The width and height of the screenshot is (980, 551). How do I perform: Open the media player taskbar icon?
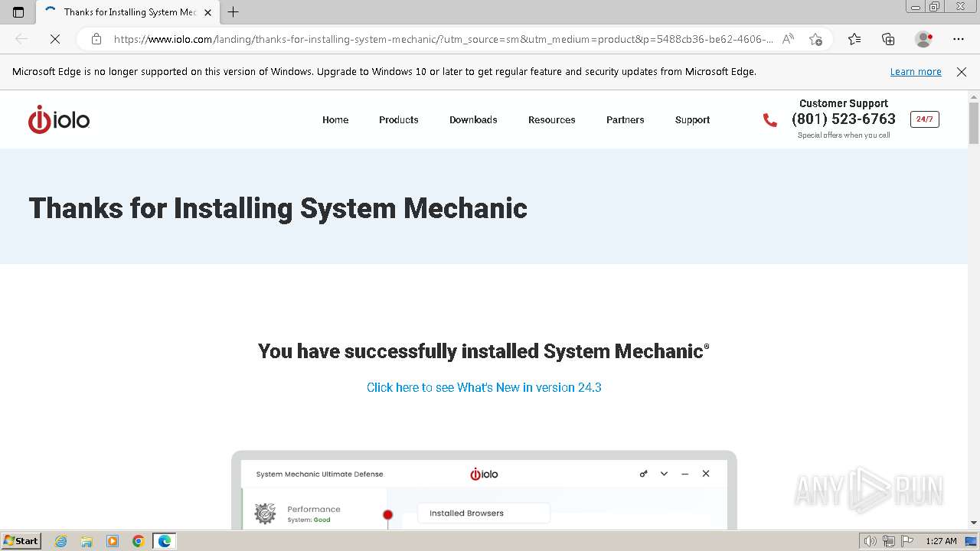tap(113, 541)
